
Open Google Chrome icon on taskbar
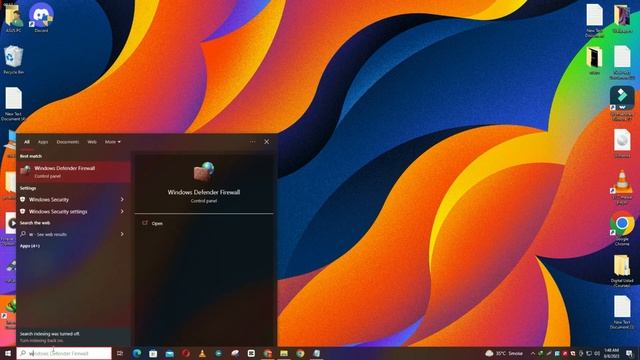pyautogui.click(x=300, y=353)
